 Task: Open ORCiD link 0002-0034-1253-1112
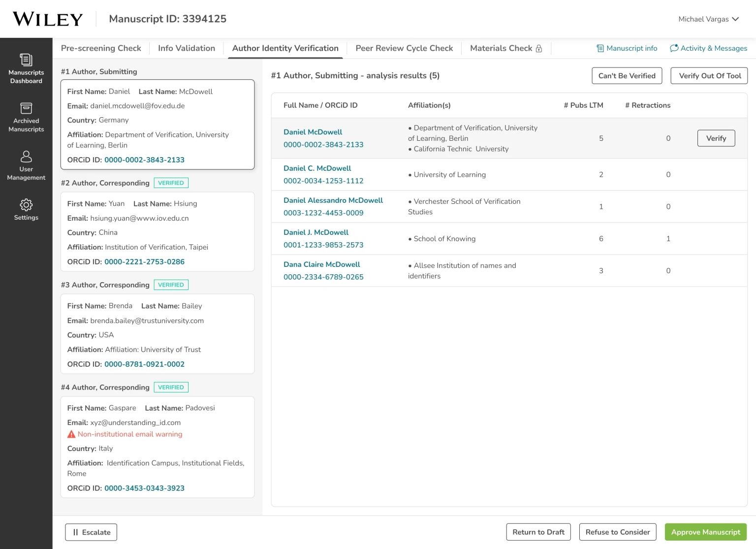tap(323, 181)
